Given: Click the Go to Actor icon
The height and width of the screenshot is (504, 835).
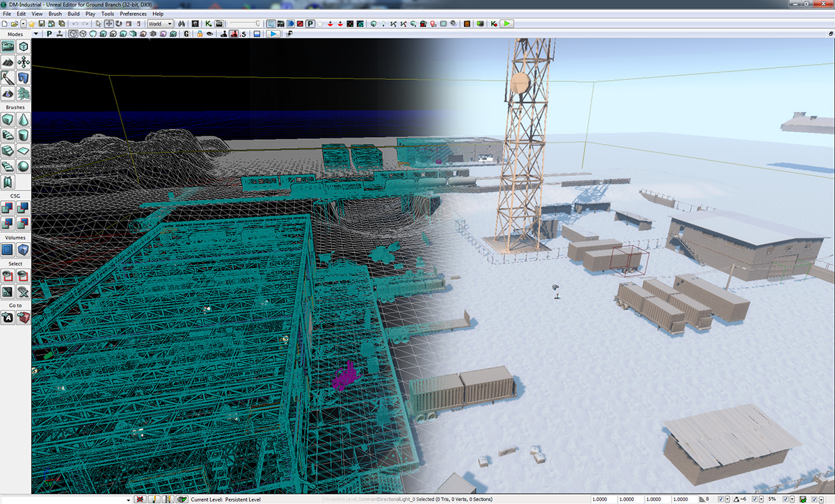Looking at the screenshot, I should pyautogui.click(x=8, y=318).
